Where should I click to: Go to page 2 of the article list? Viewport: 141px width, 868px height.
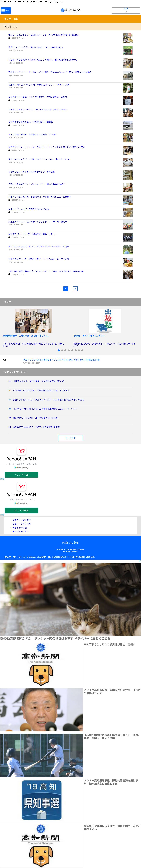click(x=75, y=289)
